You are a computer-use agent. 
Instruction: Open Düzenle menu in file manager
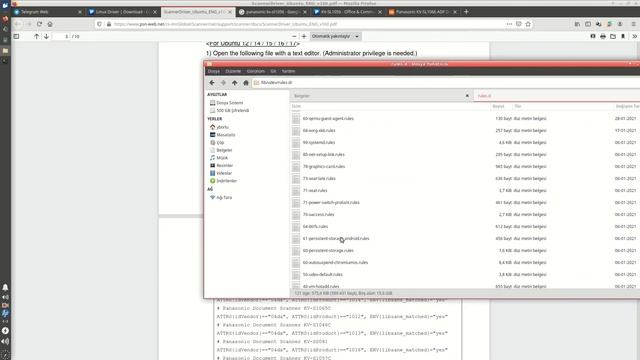[233, 71]
